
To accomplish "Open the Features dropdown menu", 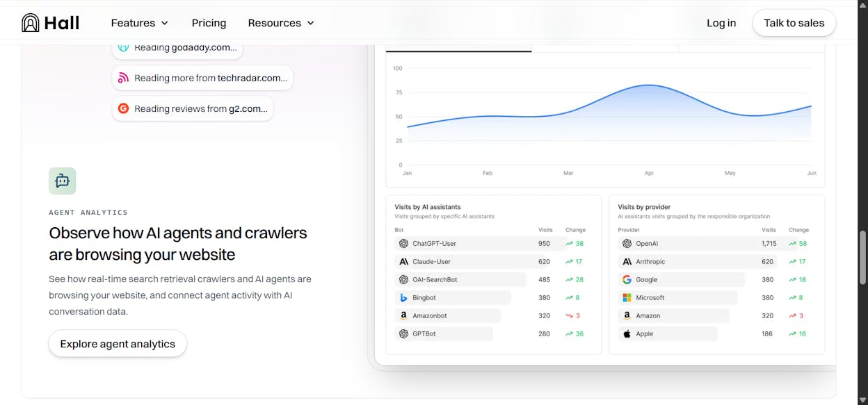I will [140, 23].
